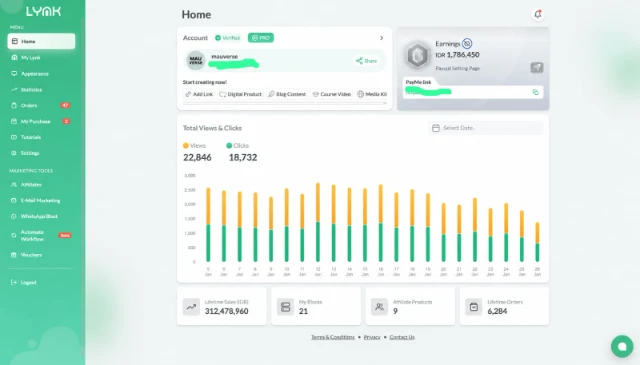
Task: Open the Payout Setting Page link
Action: click(x=458, y=69)
